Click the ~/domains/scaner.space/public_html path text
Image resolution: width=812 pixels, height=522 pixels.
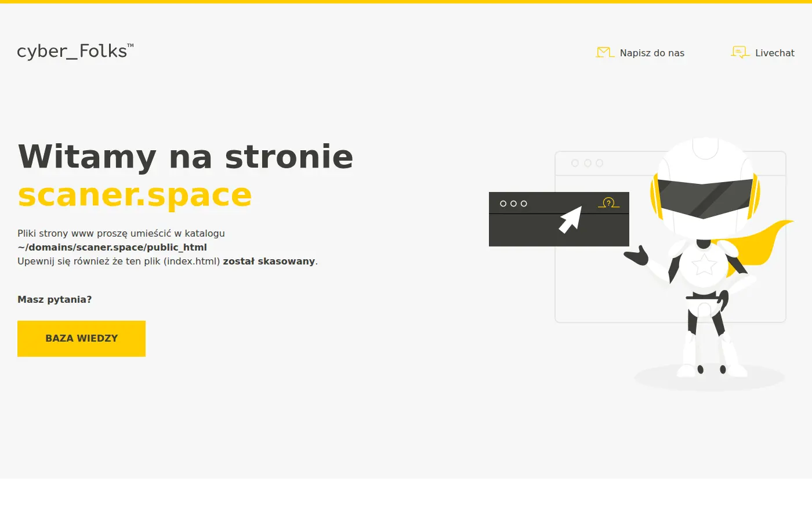pyautogui.click(x=112, y=247)
